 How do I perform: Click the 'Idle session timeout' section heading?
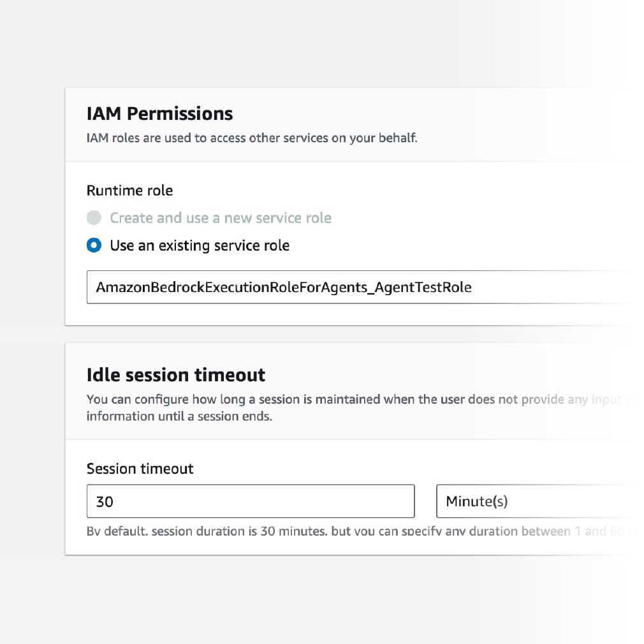coord(175,374)
